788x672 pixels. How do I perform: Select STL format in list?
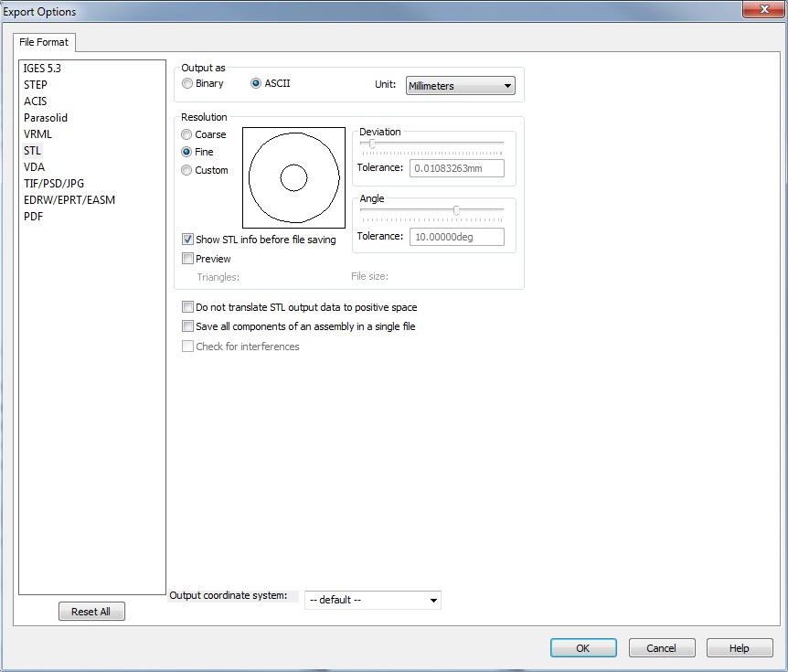(x=32, y=151)
